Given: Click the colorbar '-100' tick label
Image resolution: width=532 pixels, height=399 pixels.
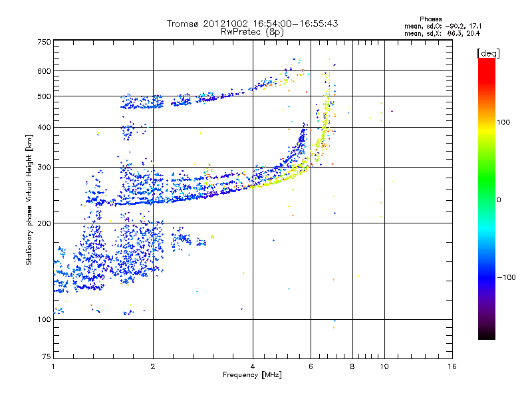Looking at the screenshot, I should (506, 277).
